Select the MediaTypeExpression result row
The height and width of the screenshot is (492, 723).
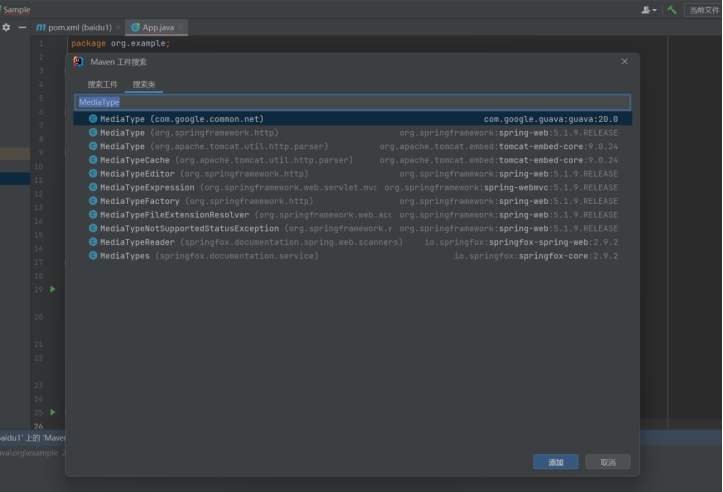click(x=352, y=187)
